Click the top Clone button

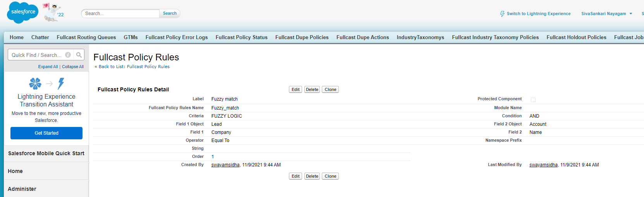(330, 89)
